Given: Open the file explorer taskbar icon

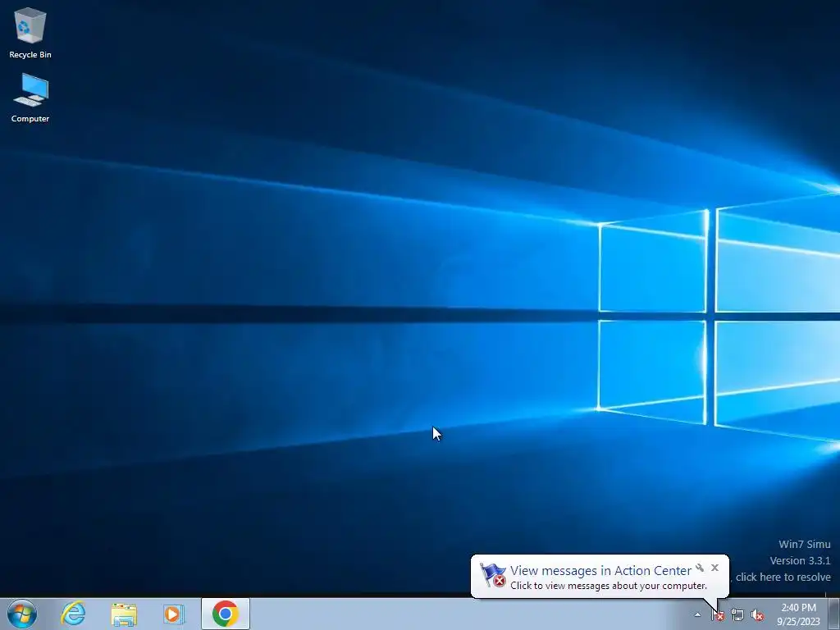Looking at the screenshot, I should click(124, 614).
